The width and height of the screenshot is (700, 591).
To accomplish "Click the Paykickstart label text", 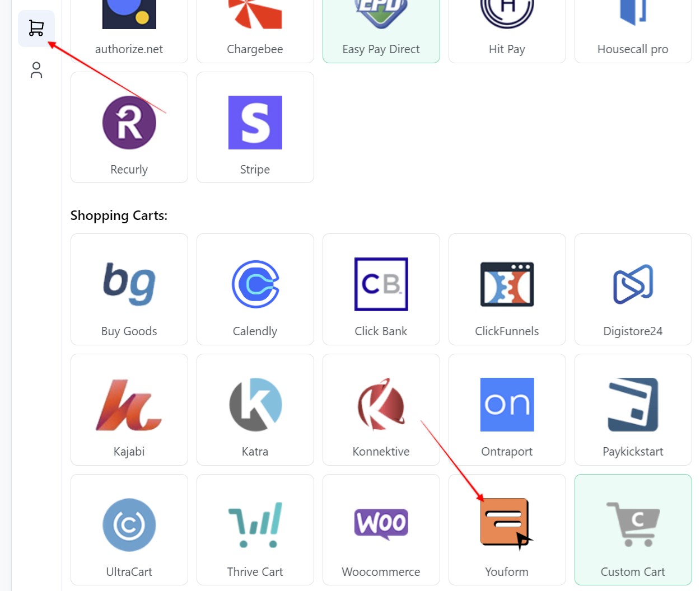I will tap(633, 452).
